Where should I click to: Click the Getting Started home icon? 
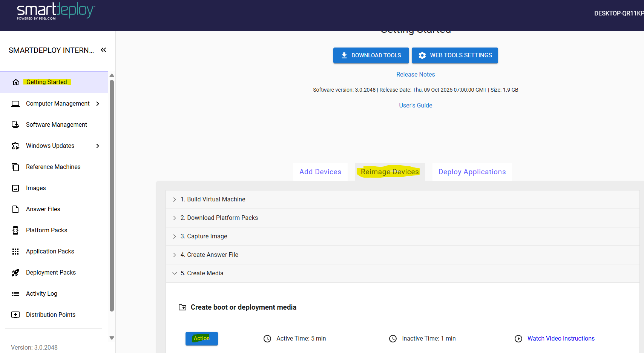[x=15, y=82]
